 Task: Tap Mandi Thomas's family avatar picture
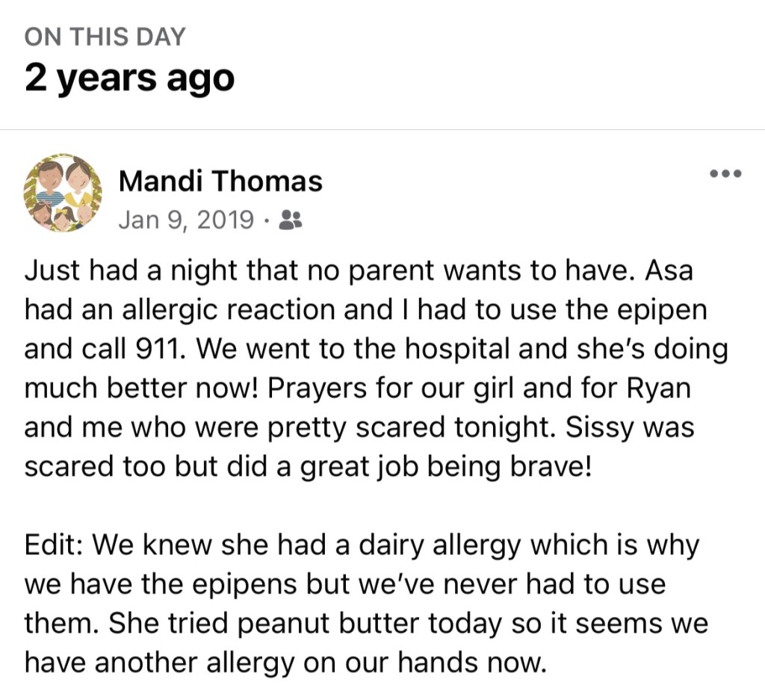[64, 193]
